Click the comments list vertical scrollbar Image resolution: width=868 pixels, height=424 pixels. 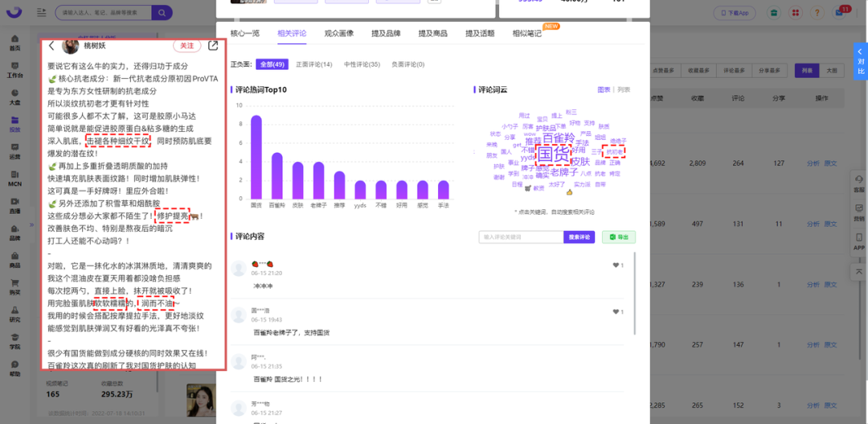(634, 294)
